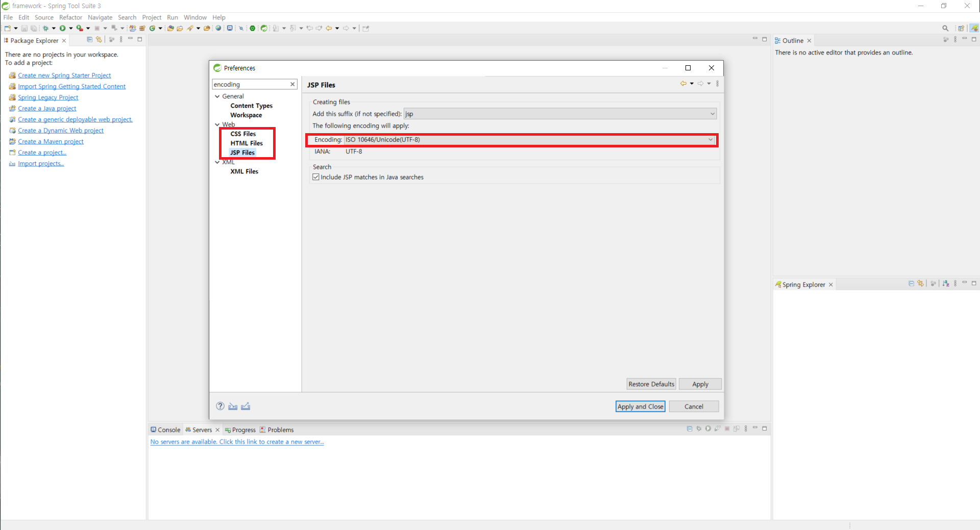Open the Window menu
This screenshot has height=530, width=980.
click(x=195, y=17)
